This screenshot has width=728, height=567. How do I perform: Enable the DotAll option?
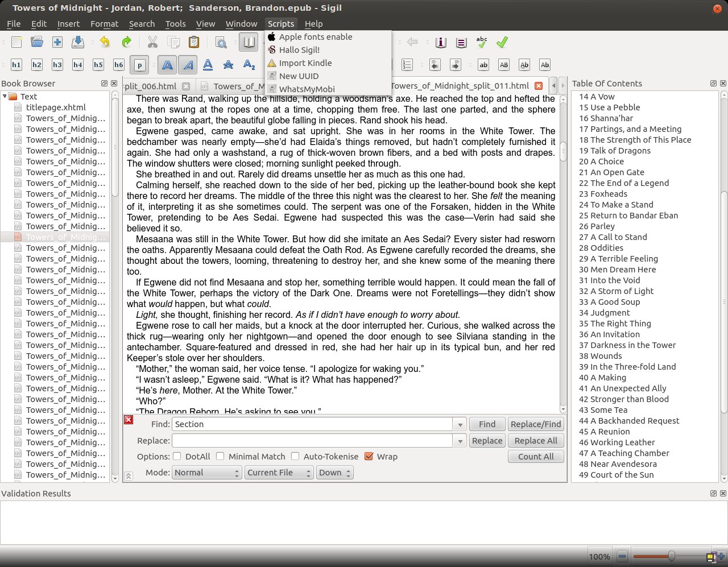177,456
